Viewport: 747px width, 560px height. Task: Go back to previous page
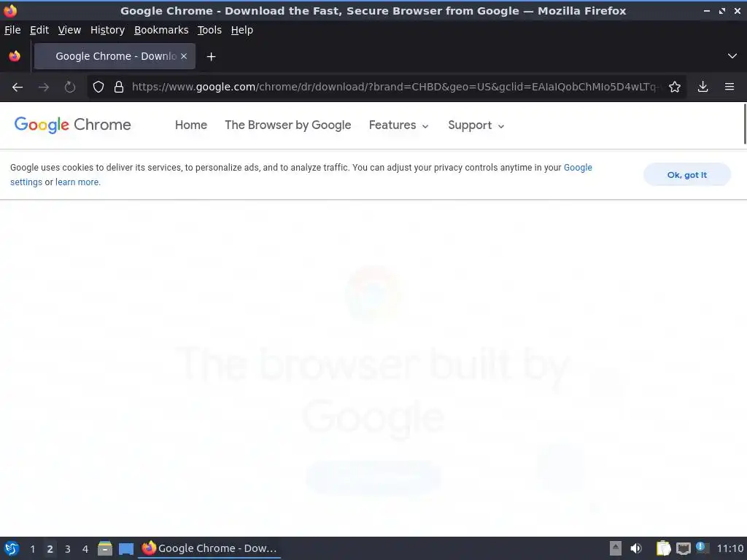coord(18,87)
